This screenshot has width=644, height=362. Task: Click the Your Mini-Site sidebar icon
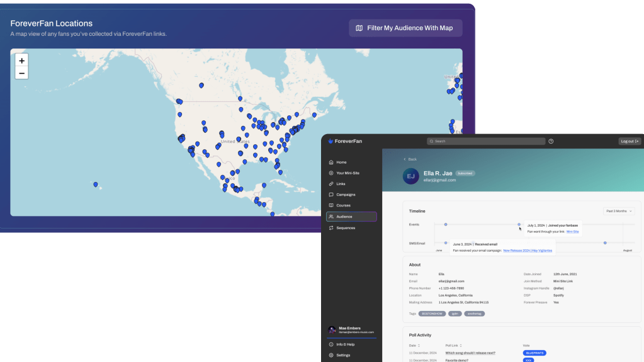point(331,173)
